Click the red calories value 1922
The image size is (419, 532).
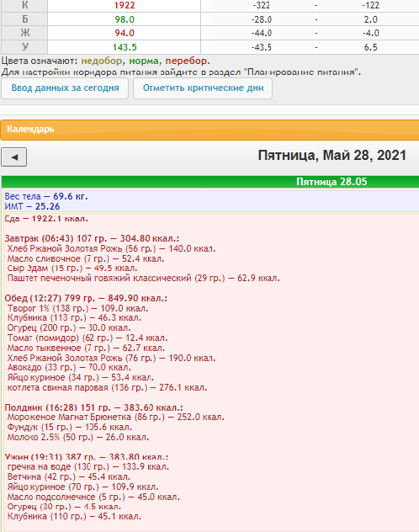[125, 5]
